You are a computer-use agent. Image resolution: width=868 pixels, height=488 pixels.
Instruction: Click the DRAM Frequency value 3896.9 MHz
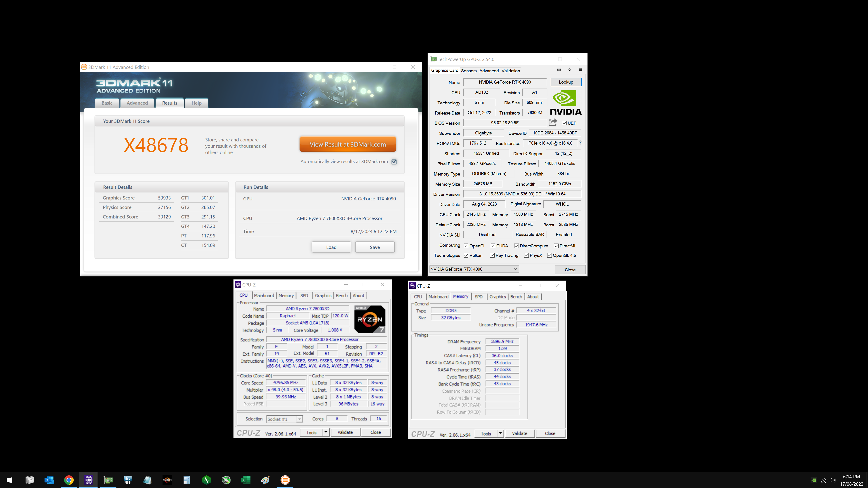(x=502, y=342)
